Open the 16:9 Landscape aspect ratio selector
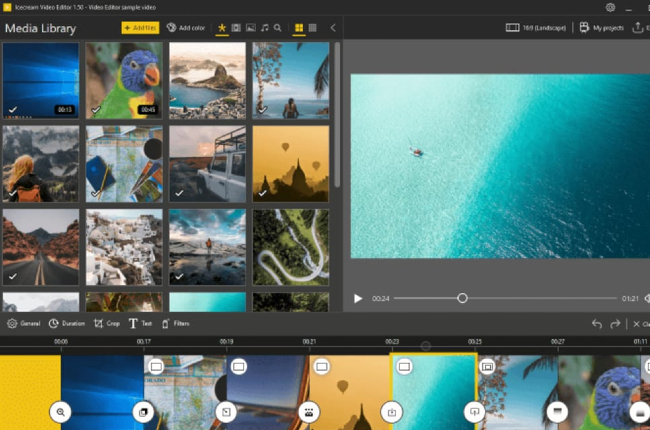The width and height of the screenshot is (650, 430). [536, 28]
